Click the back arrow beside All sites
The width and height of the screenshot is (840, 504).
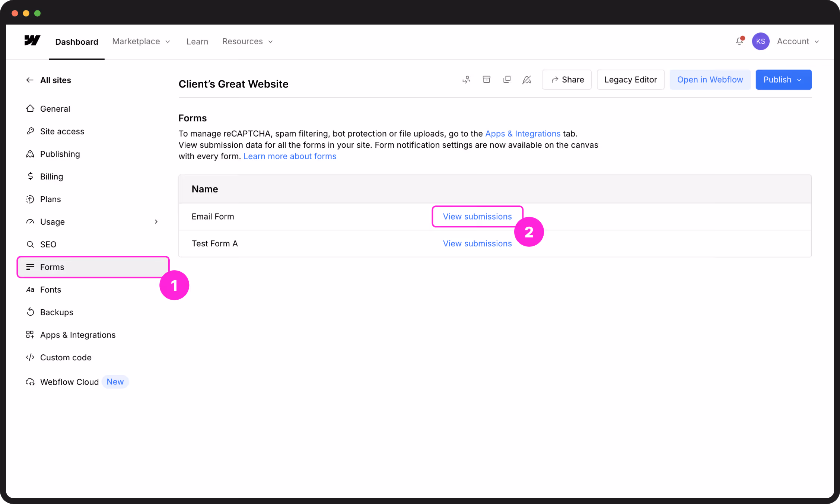(29, 80)
